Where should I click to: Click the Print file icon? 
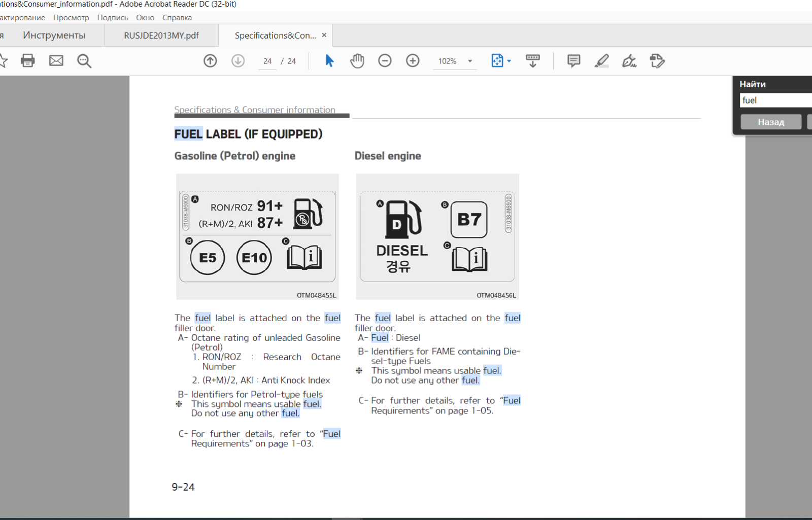tap(28, 61)
